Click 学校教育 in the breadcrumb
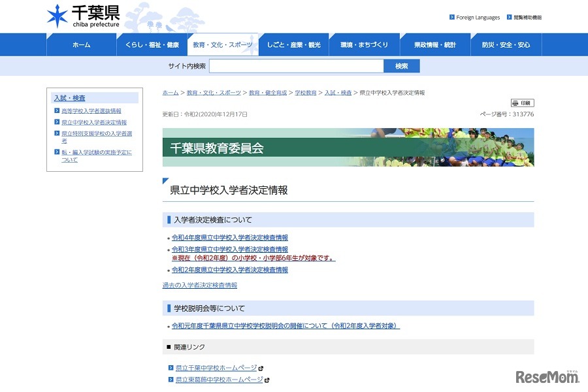 305,93
